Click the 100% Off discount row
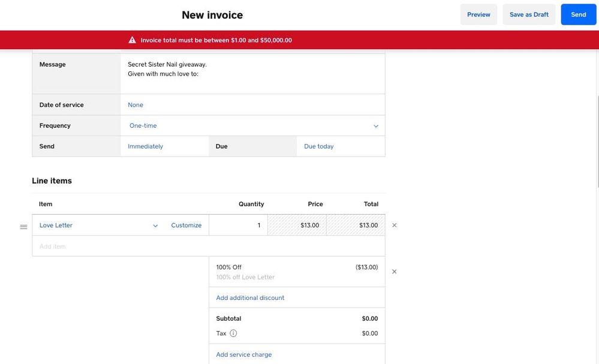 [x=297, y=272]
